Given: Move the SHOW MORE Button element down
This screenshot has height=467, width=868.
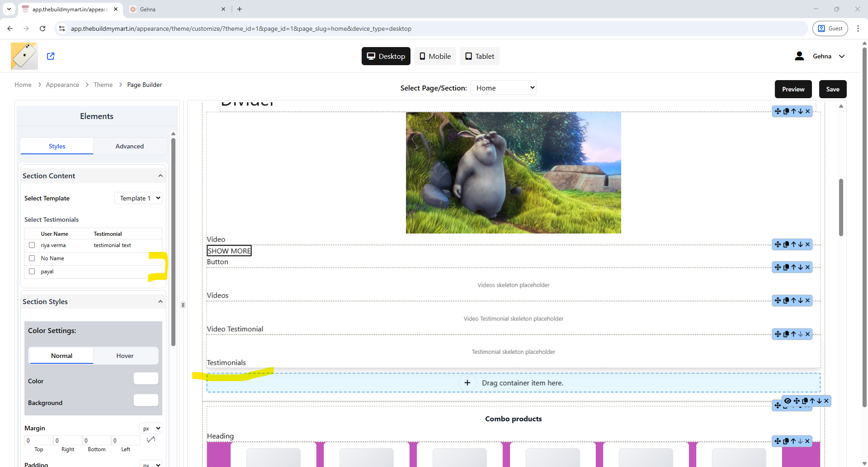Looking at the screenshot, I should pyautogui.click(x=800, y=244).
